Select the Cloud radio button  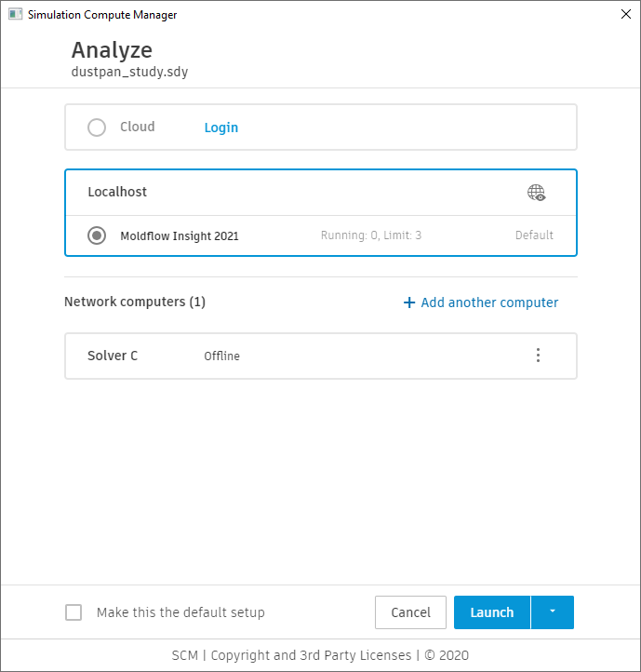pyautogui.click(x=97, y=128)
